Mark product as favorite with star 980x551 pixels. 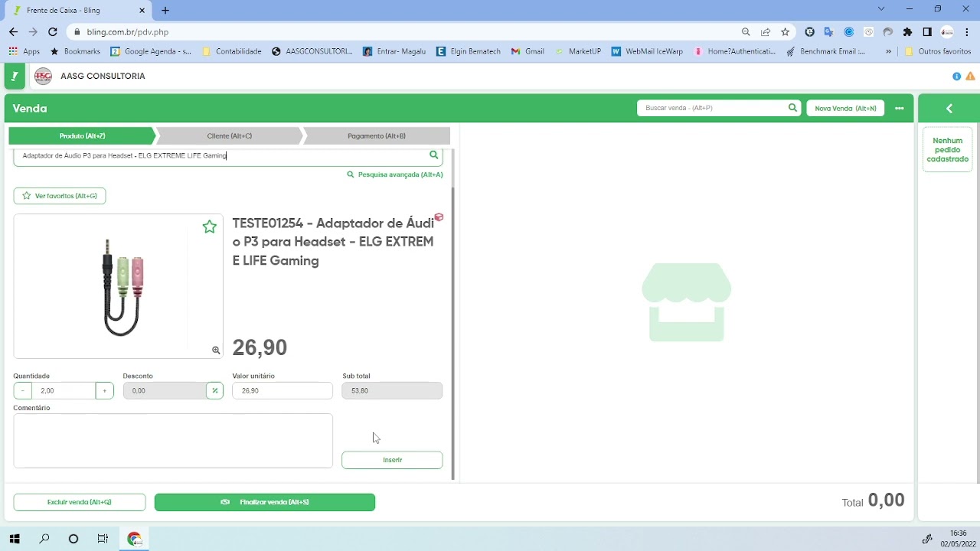pos(209,227)
